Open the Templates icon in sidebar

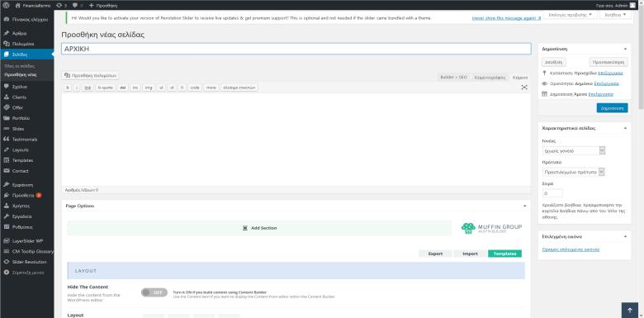(6, 160)
